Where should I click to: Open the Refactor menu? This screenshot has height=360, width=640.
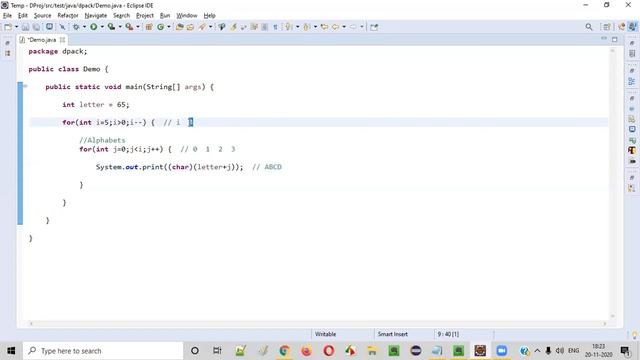click(68, 16)
